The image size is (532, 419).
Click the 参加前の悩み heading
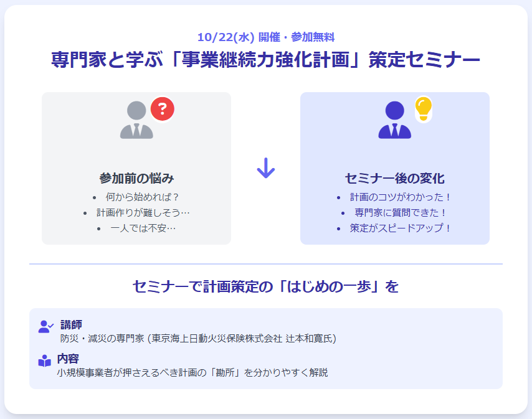point(136,178)
